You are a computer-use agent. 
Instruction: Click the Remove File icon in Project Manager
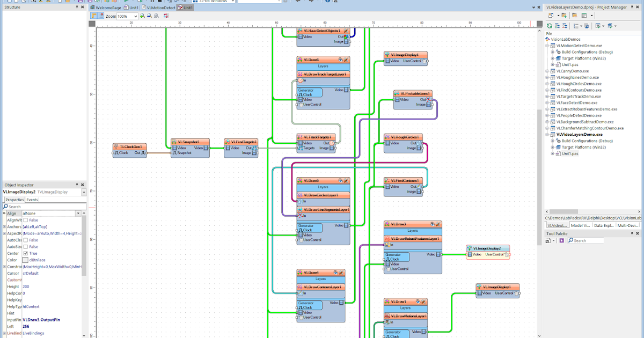click(x=565, y=26)
